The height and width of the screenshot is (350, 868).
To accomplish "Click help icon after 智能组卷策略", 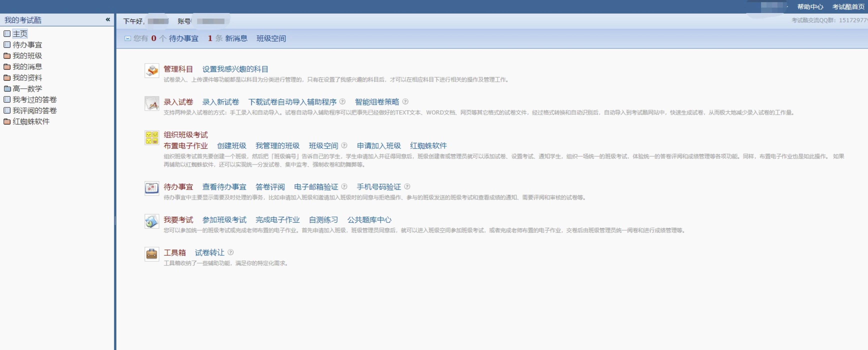I will pyautogui.click(x=405, y=101).
